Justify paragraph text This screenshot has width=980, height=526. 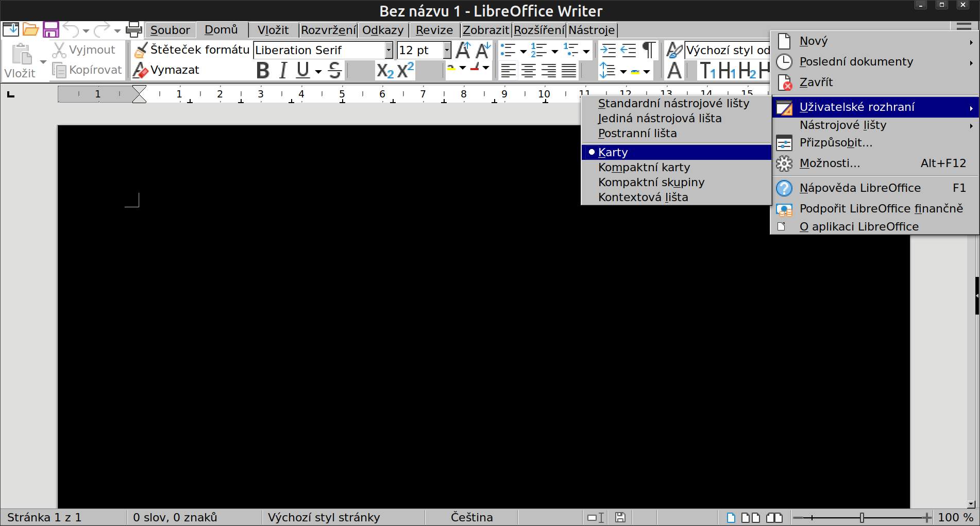pos(569,70)
